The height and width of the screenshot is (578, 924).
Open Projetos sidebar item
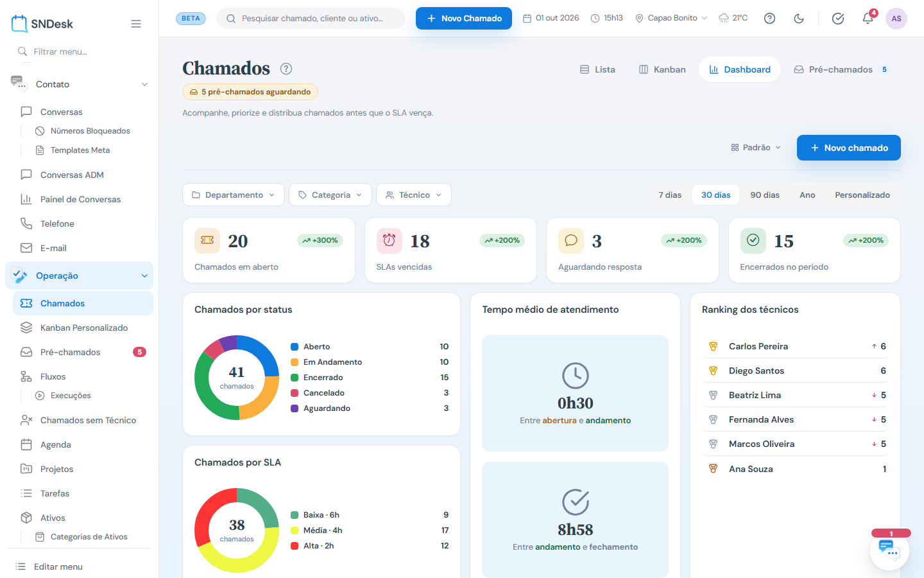tap(83, 469)
